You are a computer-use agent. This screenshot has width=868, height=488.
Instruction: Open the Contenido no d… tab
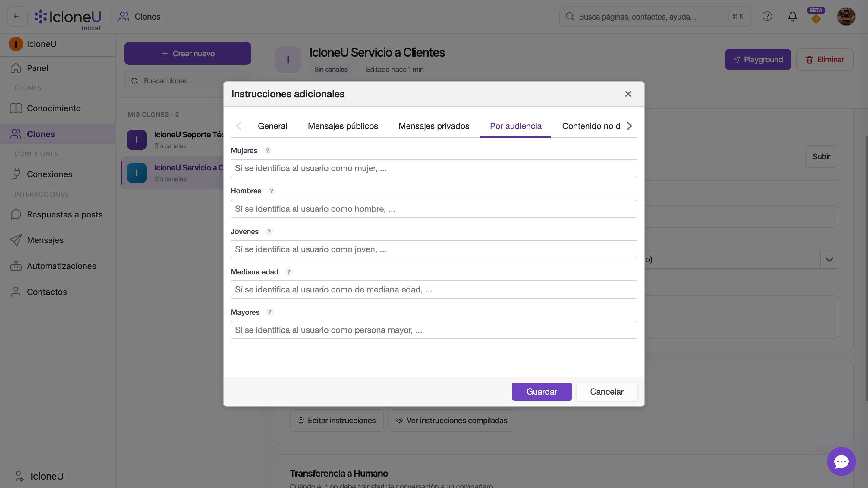[x=591, y=126]
